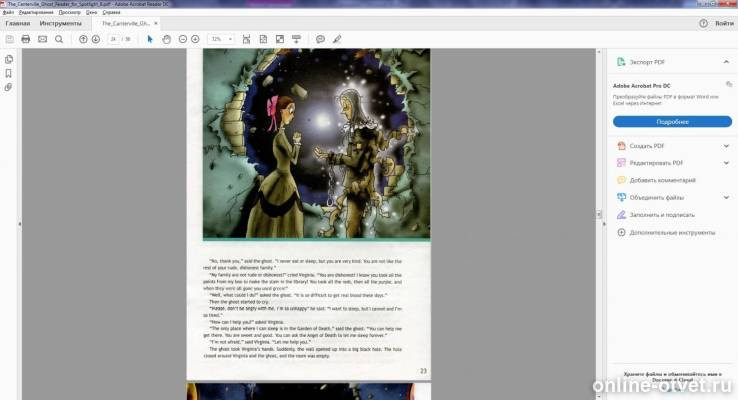This screenshot has height=400, width=738.
Task: Open the Find text magnifier
Action: [x=59, y=39]
